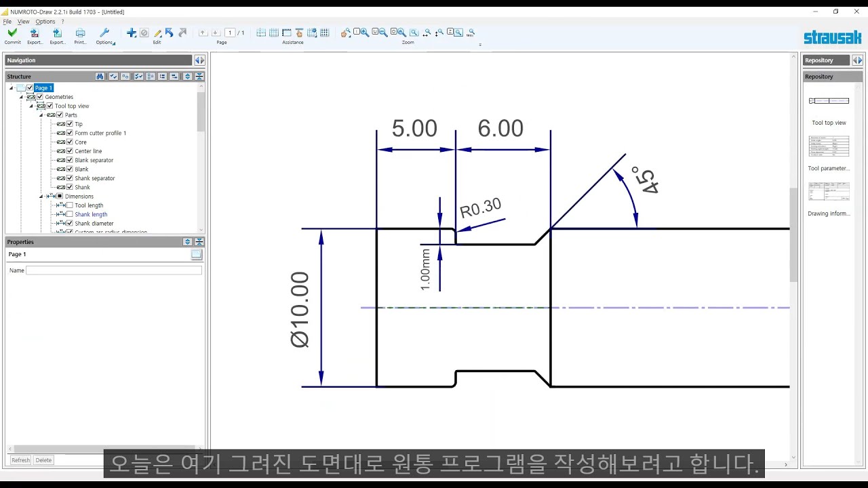The width and height of the screenshot is (868, 488).
Task: Uncheck the Center line checkbox
Action: coord(70,151)
